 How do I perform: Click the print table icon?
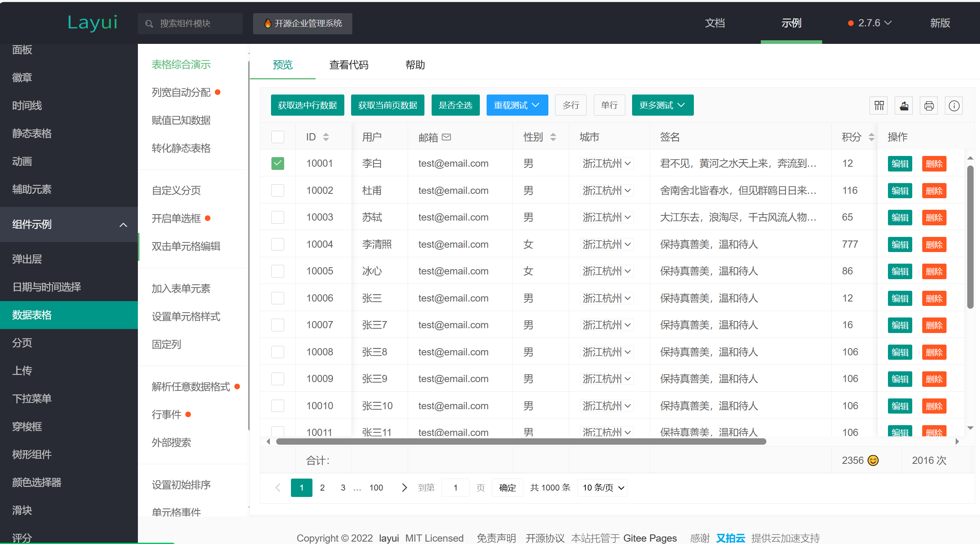(929, 105)
